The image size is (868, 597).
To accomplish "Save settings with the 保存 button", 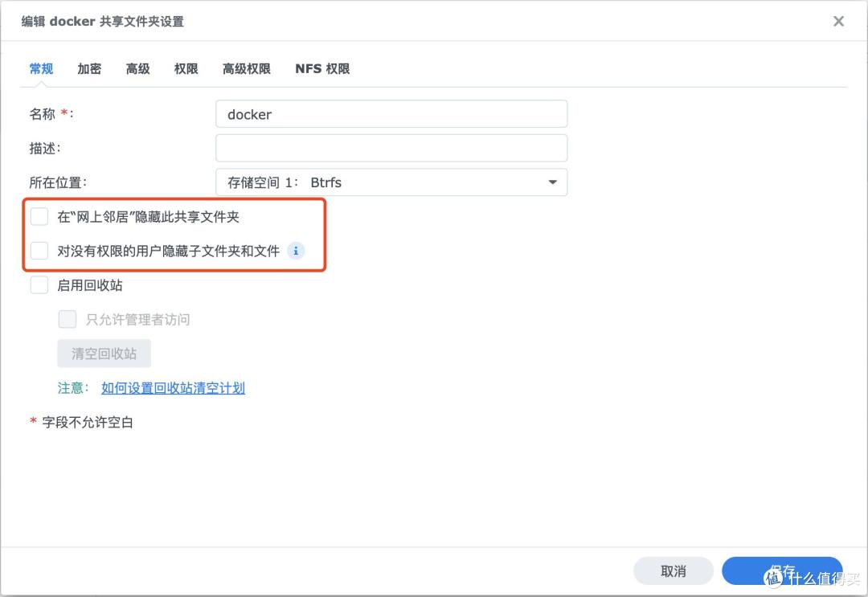I will [782, 571].
